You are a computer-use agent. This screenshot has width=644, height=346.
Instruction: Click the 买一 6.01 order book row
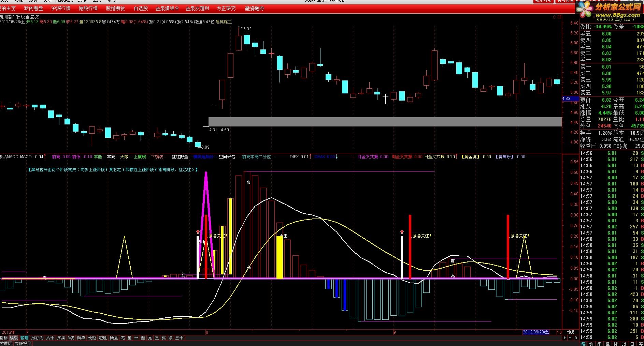point(612,67)
